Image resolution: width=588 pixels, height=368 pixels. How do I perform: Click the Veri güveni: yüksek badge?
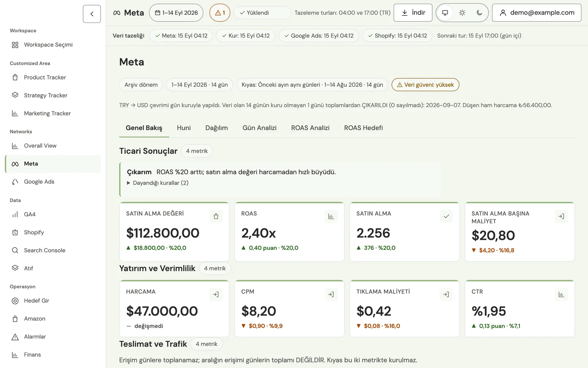[x=426, y=85]
